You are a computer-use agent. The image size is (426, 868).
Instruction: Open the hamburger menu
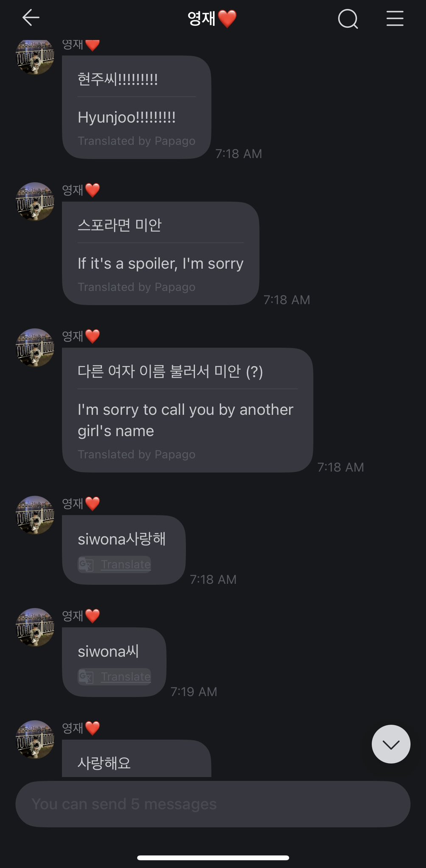tap(395, 19)
